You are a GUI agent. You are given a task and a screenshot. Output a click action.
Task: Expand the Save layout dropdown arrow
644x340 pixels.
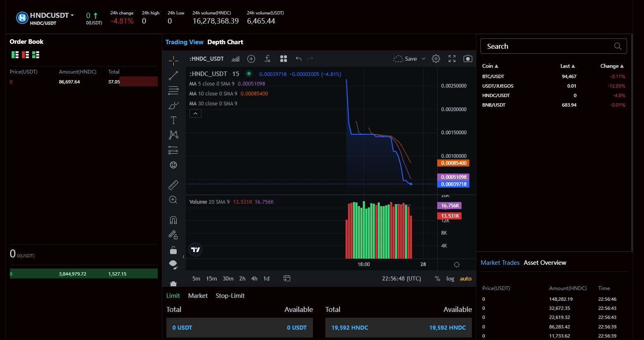[x=424, y=59]
